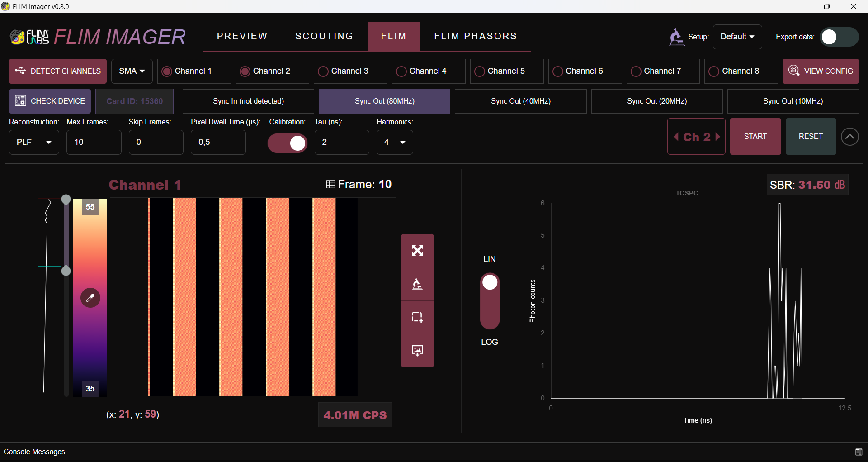
Task: Click lower handle of lifetime range slider
Action: [66, 271]
